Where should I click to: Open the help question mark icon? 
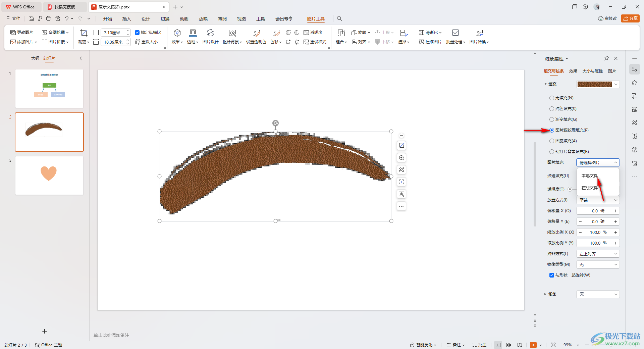(x=635, y=150)
